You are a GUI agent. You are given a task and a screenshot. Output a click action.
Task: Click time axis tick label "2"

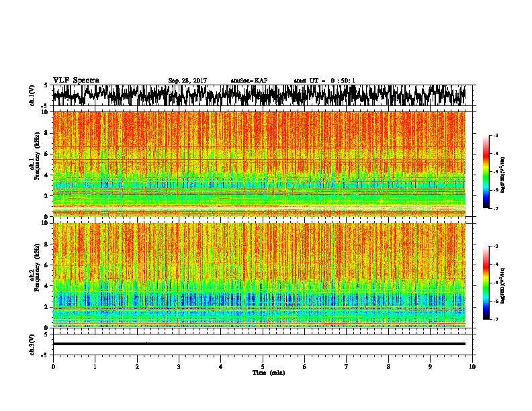click(137, 367)
